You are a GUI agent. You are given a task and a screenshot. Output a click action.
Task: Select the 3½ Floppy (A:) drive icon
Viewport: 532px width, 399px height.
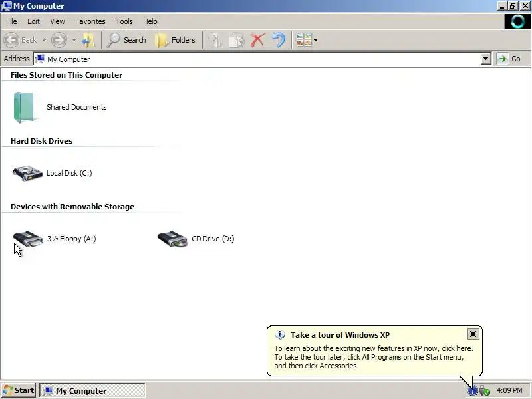coord(28,239)
